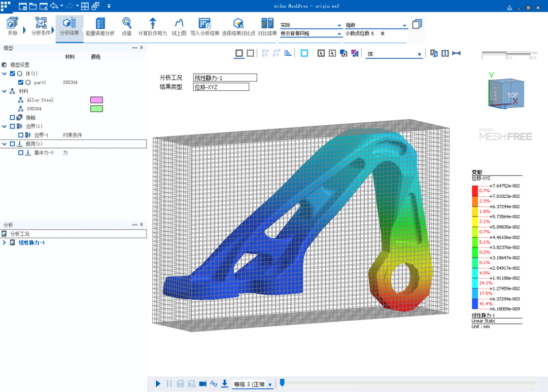
Task: Open quick access toolbar customize menu
Action: point(109,6)
